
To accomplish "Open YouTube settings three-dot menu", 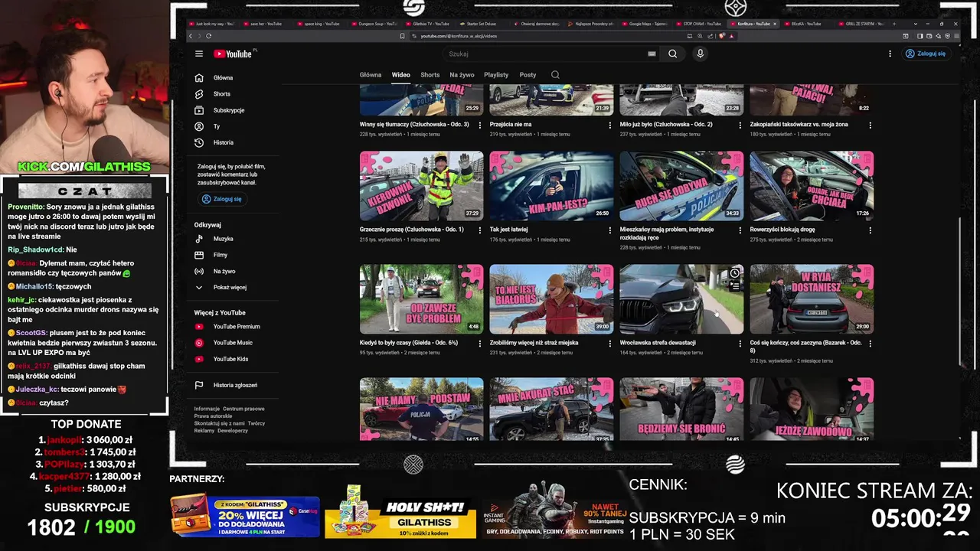I will [x=890, y=54].
